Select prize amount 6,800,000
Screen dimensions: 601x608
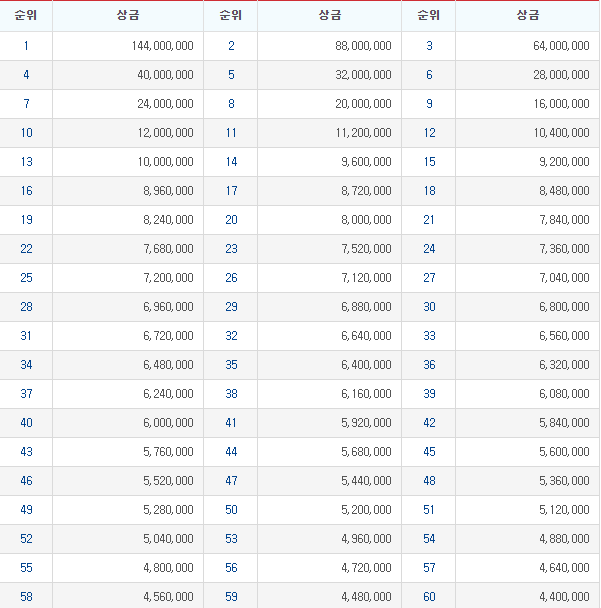tap(564, 307)
